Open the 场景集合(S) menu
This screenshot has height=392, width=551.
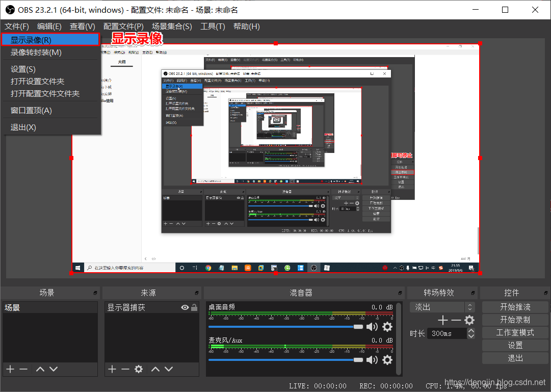click(172, 27)
